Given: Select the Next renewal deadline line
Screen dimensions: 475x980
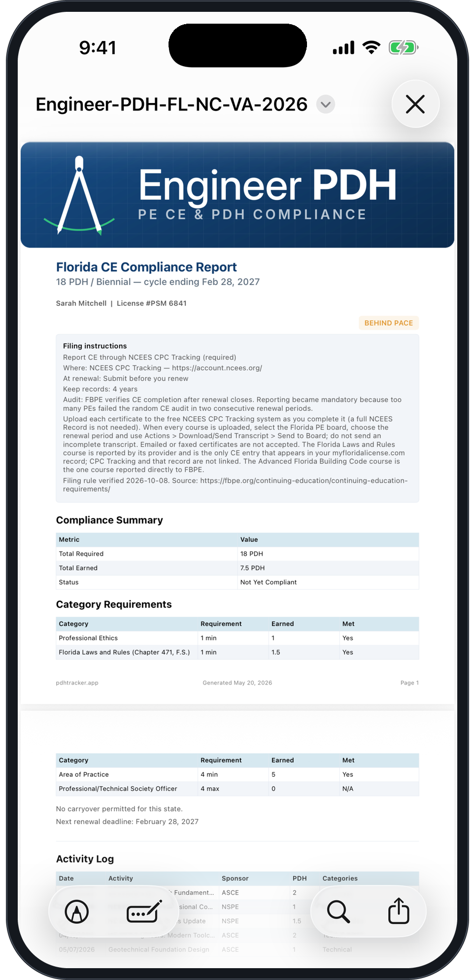Looking at the screenshot, I should click(x=127, y=822).
